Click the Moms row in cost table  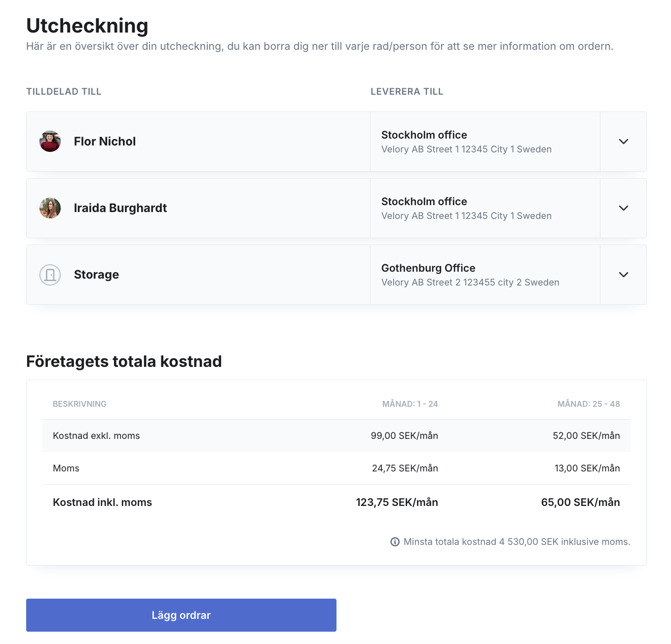pos(336,468)
